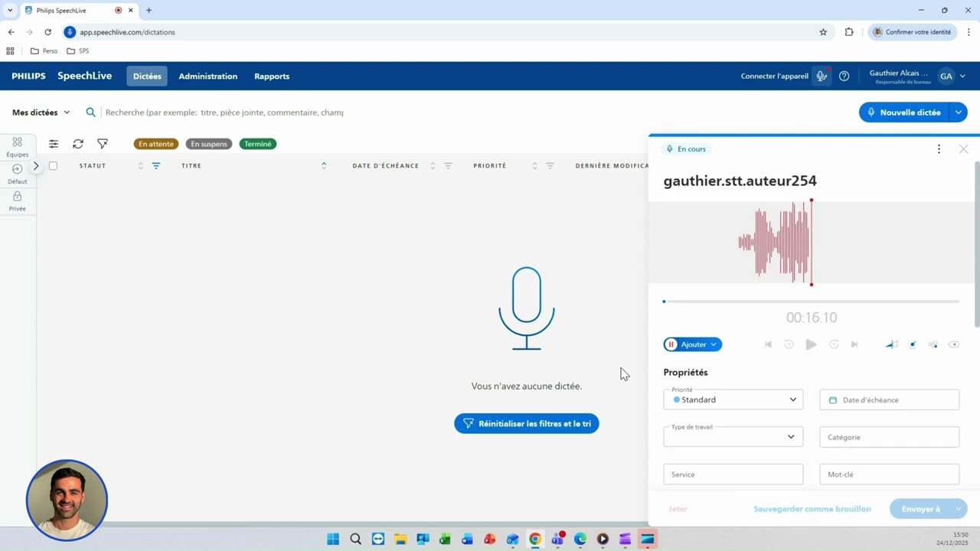
Task: Go to the Administration tab
Action: (208, 77)
